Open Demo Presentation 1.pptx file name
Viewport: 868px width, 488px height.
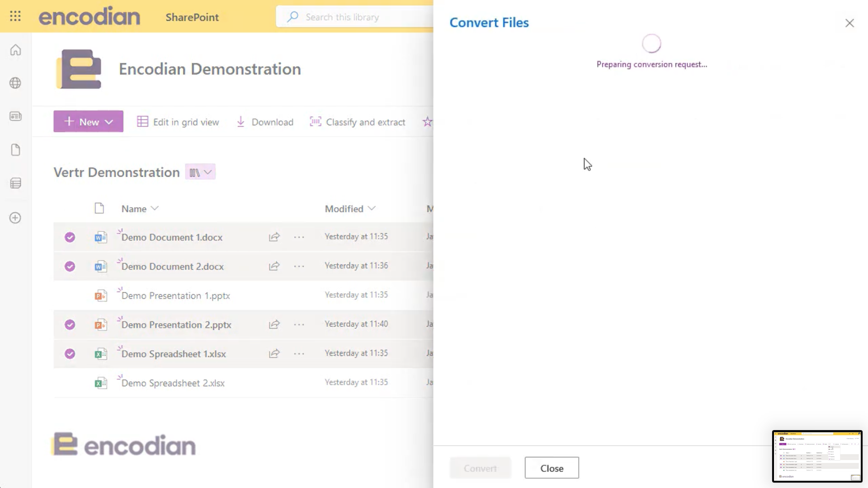pyautogui.click(x=176, y=296)
